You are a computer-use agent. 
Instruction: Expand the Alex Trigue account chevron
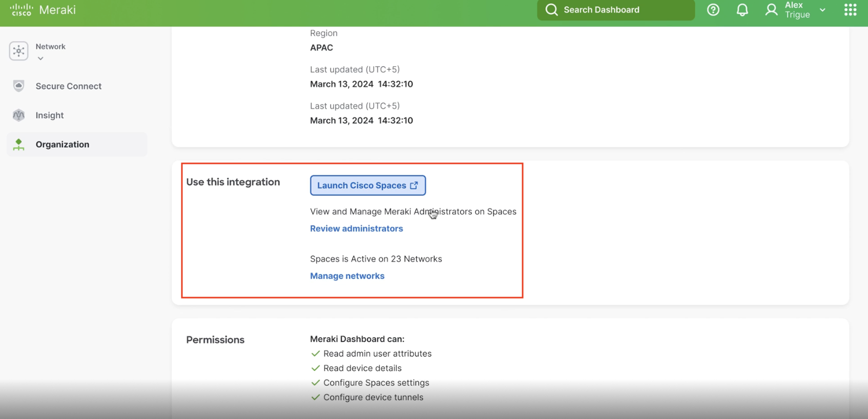click(822, 10)
